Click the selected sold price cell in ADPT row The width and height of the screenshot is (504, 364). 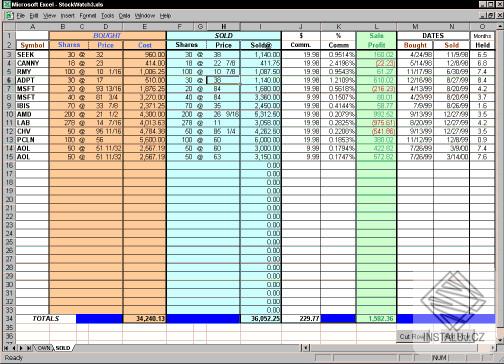(223, 80)
